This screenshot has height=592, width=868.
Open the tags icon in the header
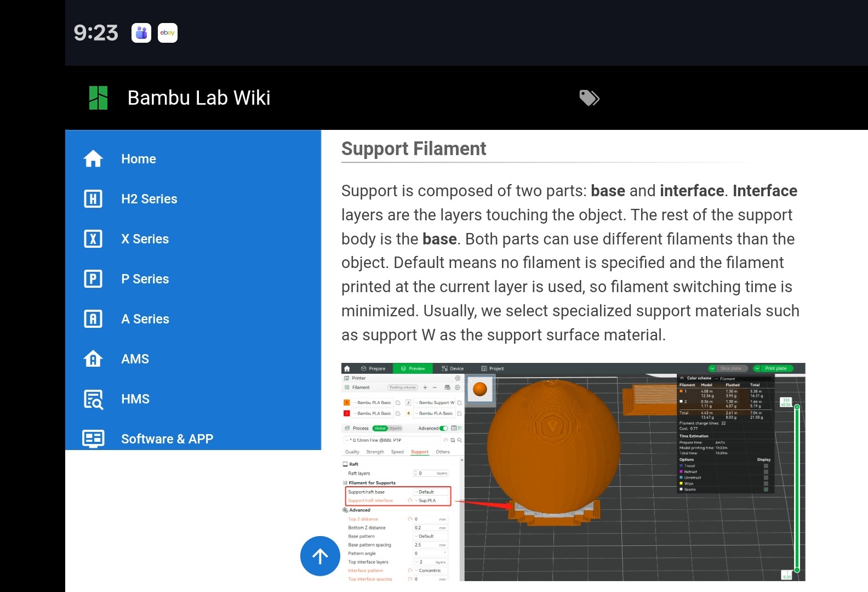[589, 98]
